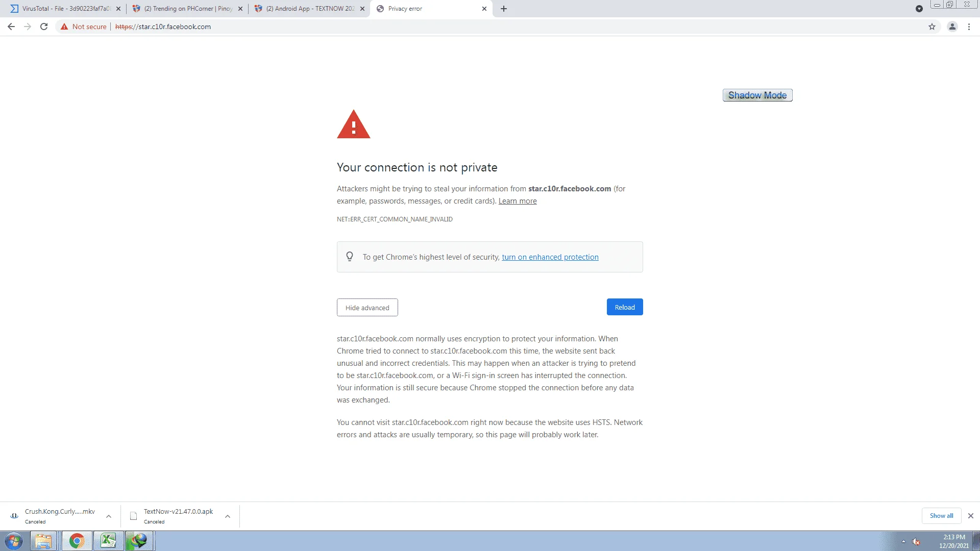Switch to the VirusTotal tab
Image resolution: width=980 pixels, height=551 pixels.
[x=65, y=9]
